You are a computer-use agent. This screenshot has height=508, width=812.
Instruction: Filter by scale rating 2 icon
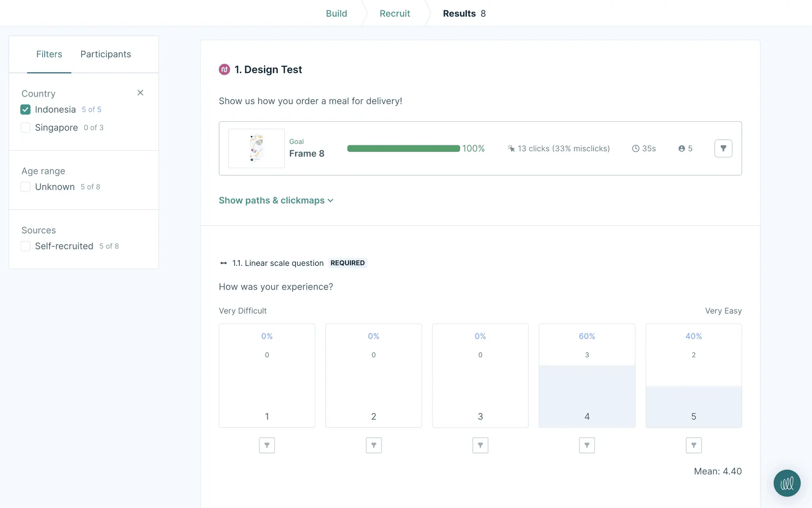[x=373, y=445]
